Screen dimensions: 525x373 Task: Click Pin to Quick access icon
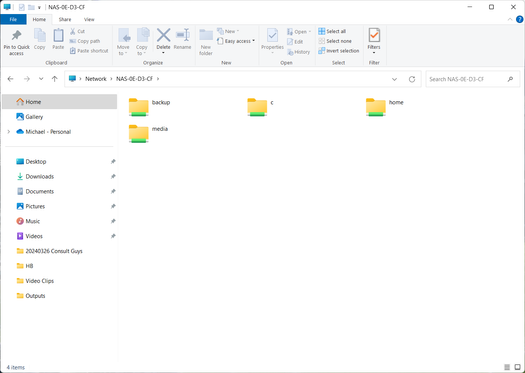coord(16,35)
